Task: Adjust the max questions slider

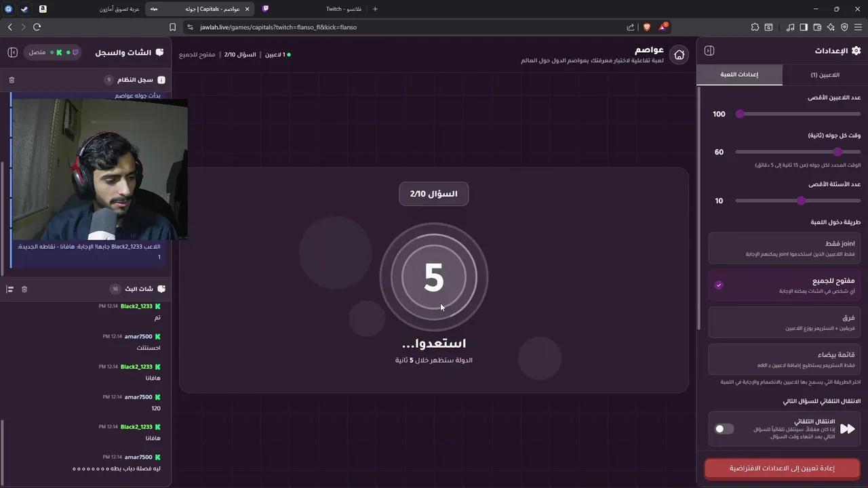Action: [798, 201]
